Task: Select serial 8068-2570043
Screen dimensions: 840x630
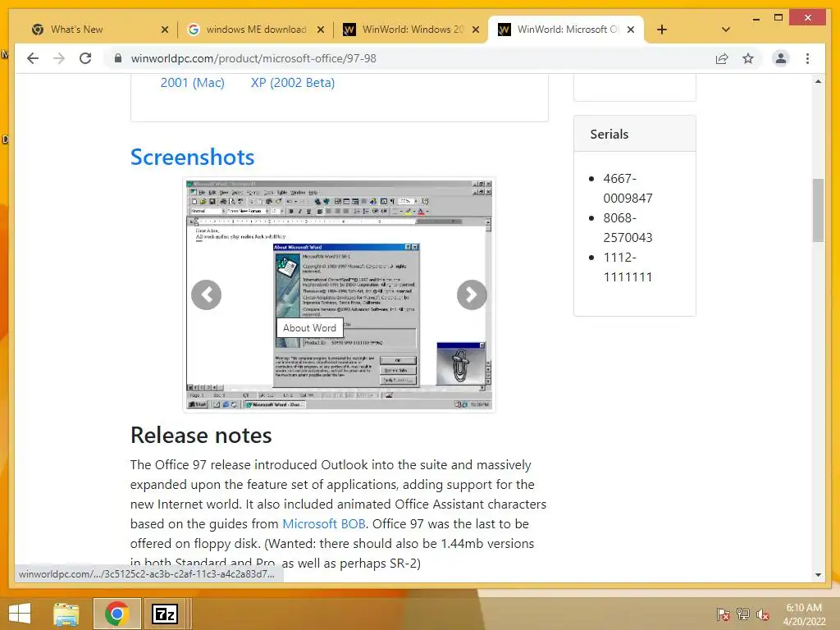Action: click(x=628, y=228)
